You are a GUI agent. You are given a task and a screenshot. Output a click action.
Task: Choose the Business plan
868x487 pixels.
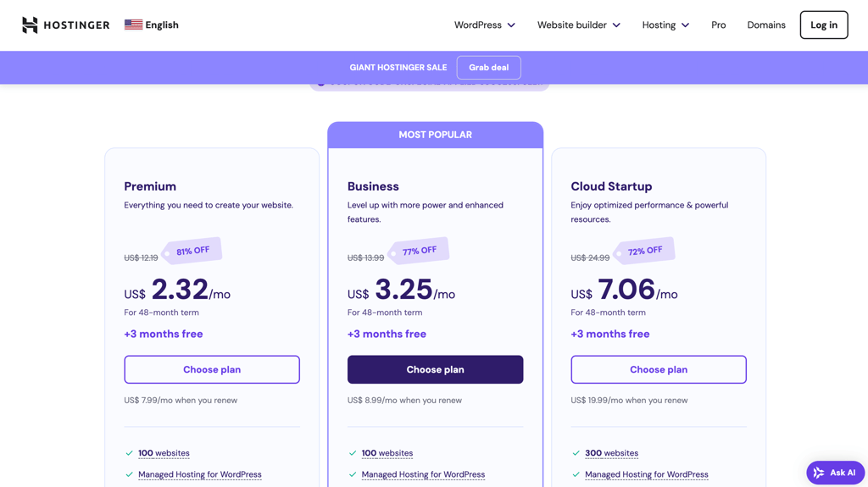pyautogui.click(x=435, y=369)
